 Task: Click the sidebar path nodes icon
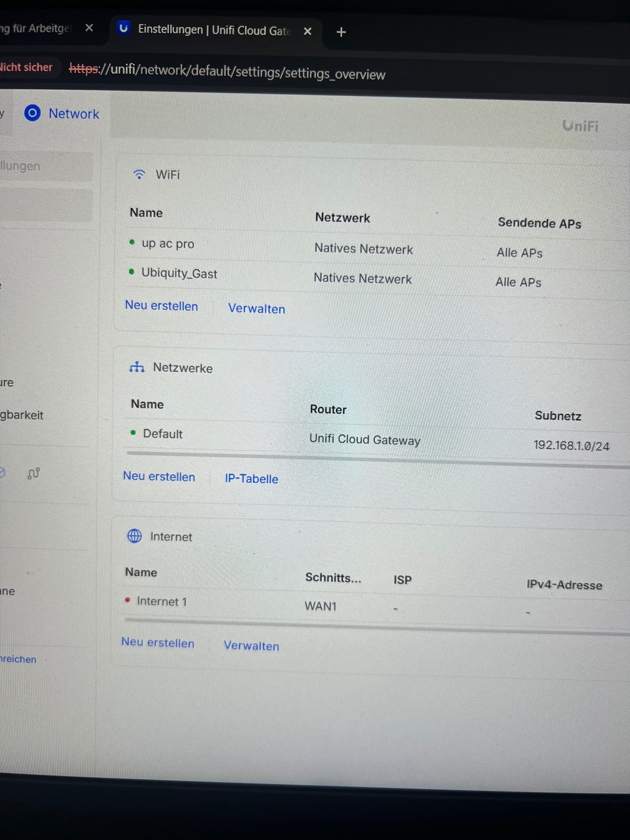click(x=34, y=474)
